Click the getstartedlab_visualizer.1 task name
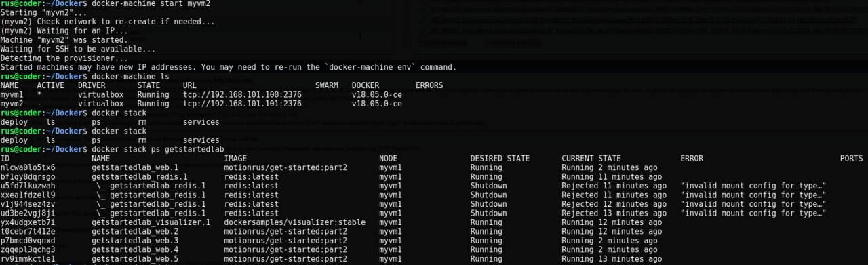868x265 pixels. 151,222
